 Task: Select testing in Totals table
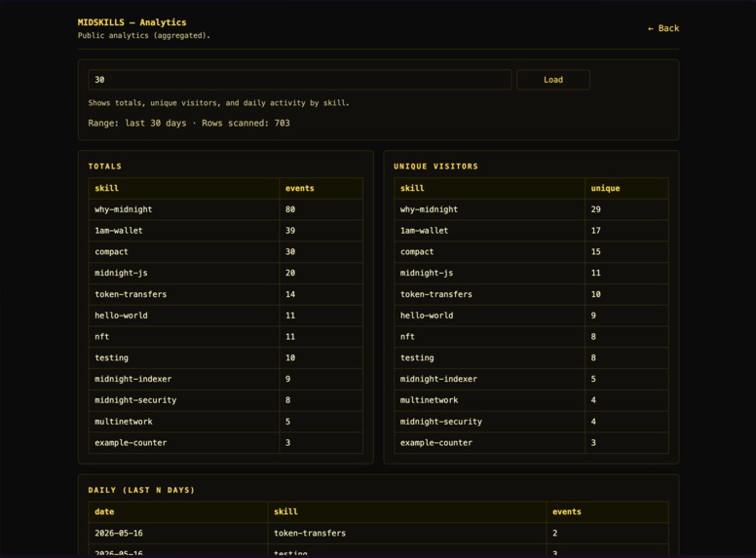(111, 358)
